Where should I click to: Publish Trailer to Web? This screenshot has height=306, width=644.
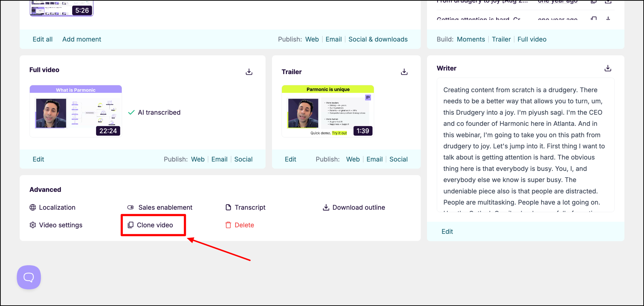point(353,159)
